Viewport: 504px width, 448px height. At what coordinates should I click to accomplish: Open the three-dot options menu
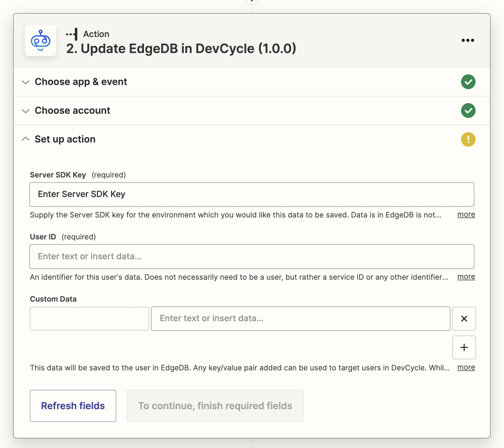(468, 40)
